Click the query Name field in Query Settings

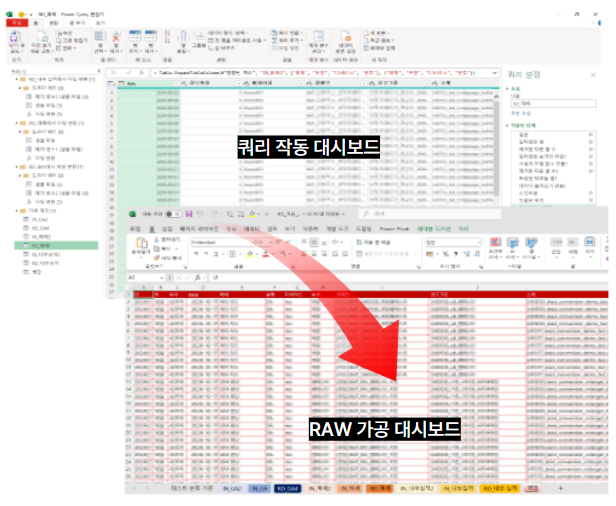pyautogui.click(x=553, y=104)
